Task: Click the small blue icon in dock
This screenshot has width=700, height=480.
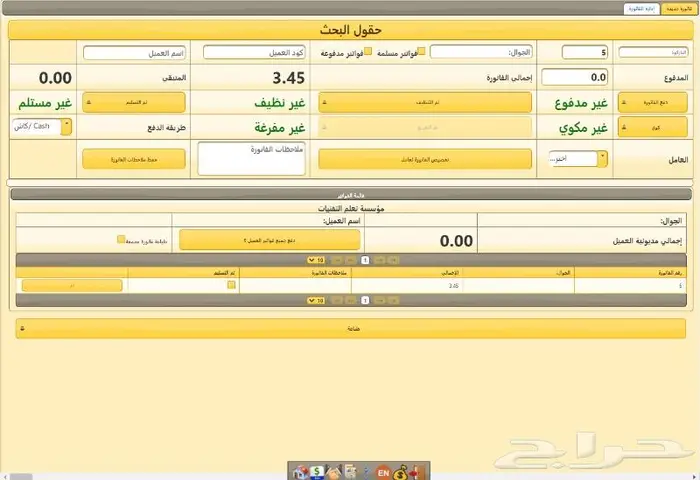Action: coord(367,472)
